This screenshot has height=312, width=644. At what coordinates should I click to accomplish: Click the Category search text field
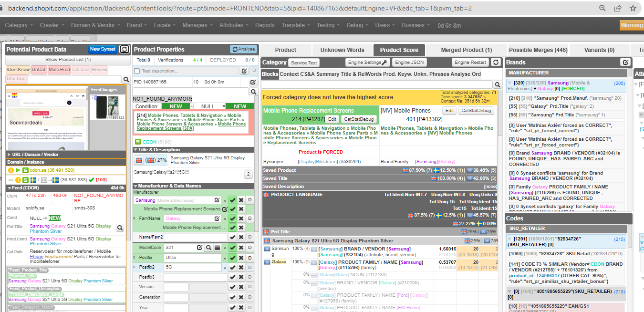[376, 84]
